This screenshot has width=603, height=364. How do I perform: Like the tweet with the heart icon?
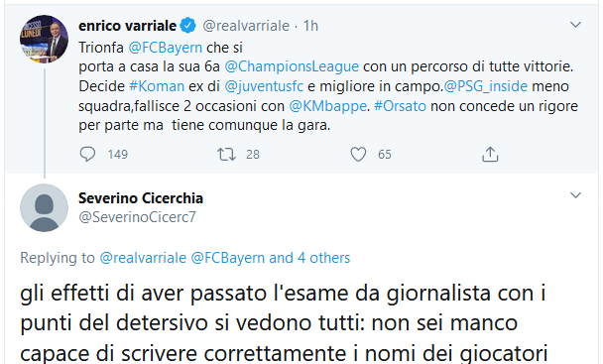pos(358,155)
